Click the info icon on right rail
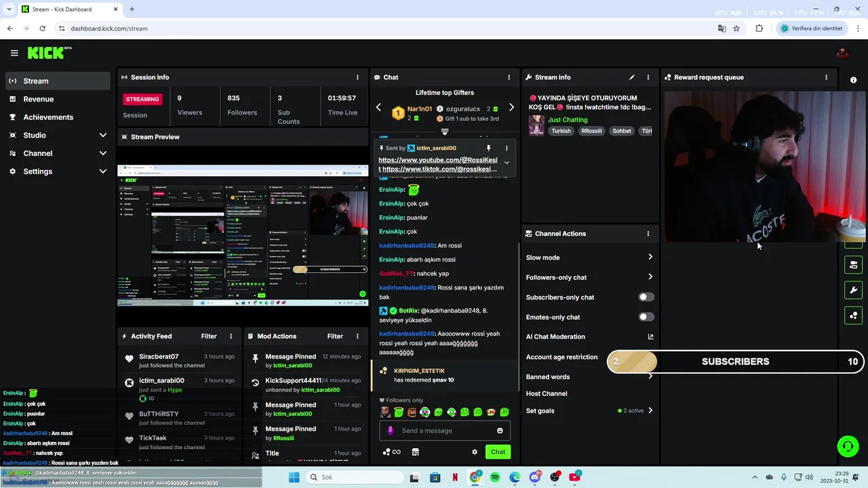 pyautogui.click(x=853, y=80)
